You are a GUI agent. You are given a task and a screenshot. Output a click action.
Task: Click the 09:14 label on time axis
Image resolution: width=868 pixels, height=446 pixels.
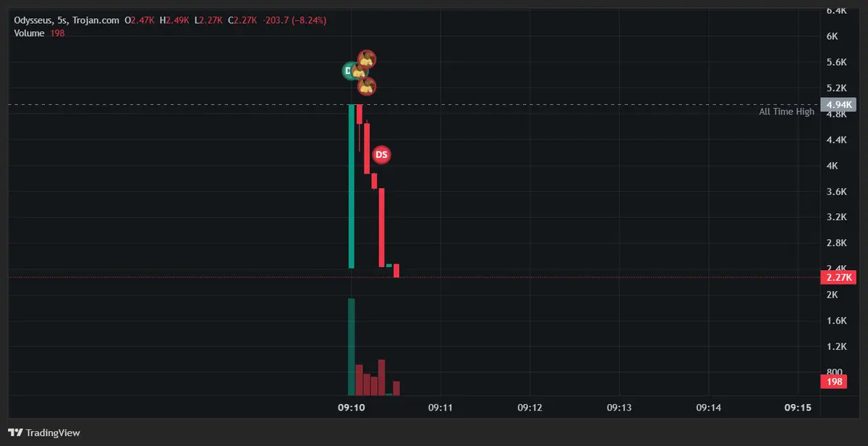708,408
